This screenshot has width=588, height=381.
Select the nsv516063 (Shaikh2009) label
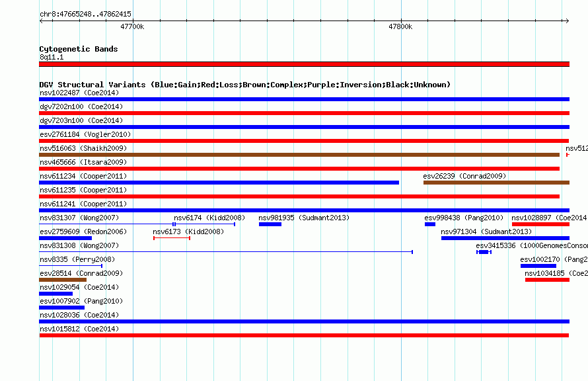pyautogui.click(x=83, y=148)
